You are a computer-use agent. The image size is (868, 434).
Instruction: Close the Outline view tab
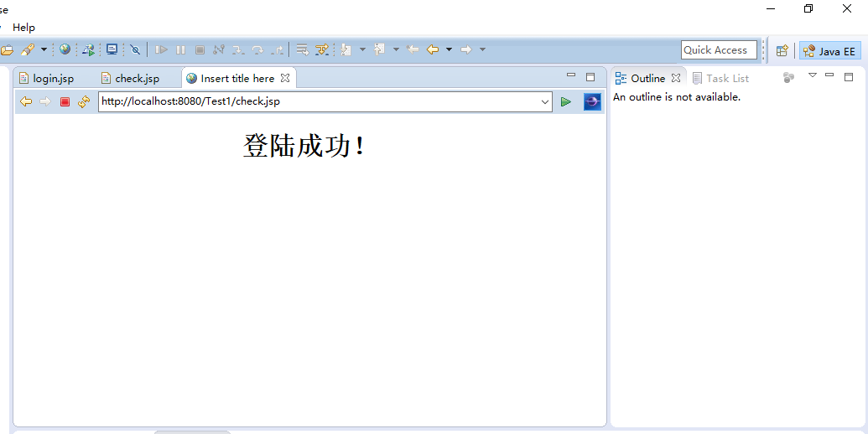[x=676, y=78]
